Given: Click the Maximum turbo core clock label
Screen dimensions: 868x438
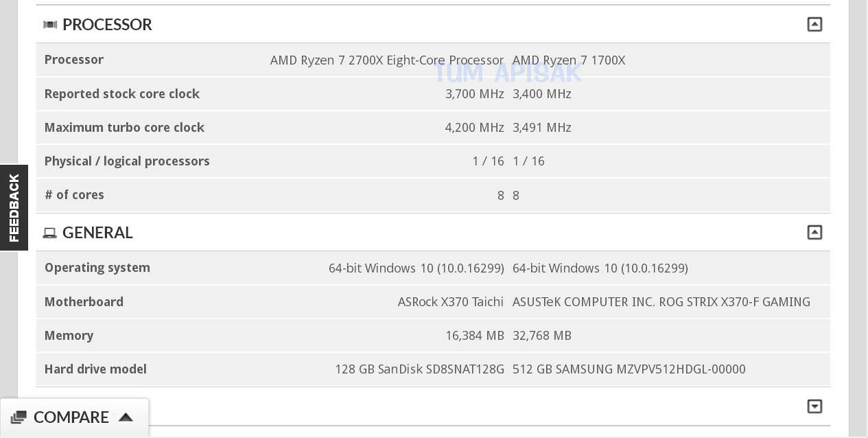Looking at the screenshot, I should coord(124,128).
